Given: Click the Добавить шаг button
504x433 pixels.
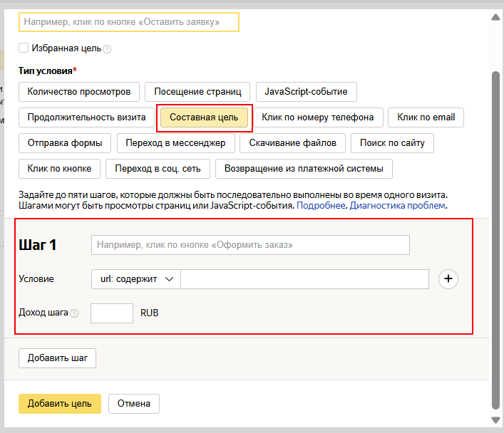Looking at the screenshot, I should point(57,358).
